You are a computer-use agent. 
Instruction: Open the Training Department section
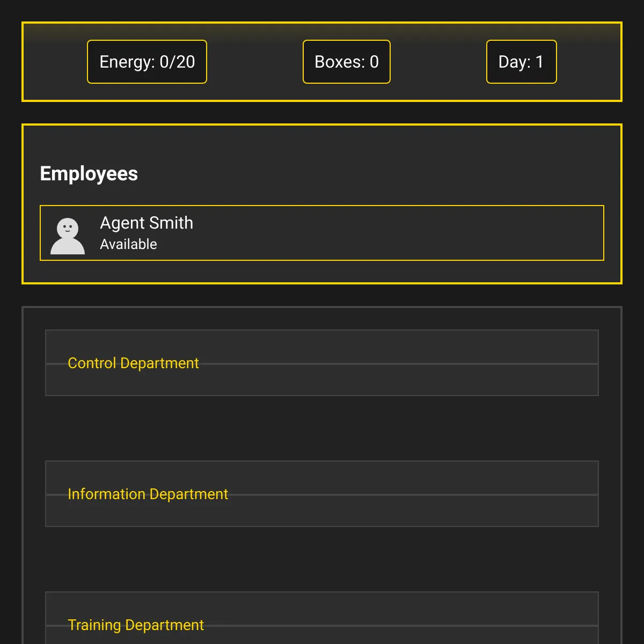pyautogui.click(x=136, y=625)
